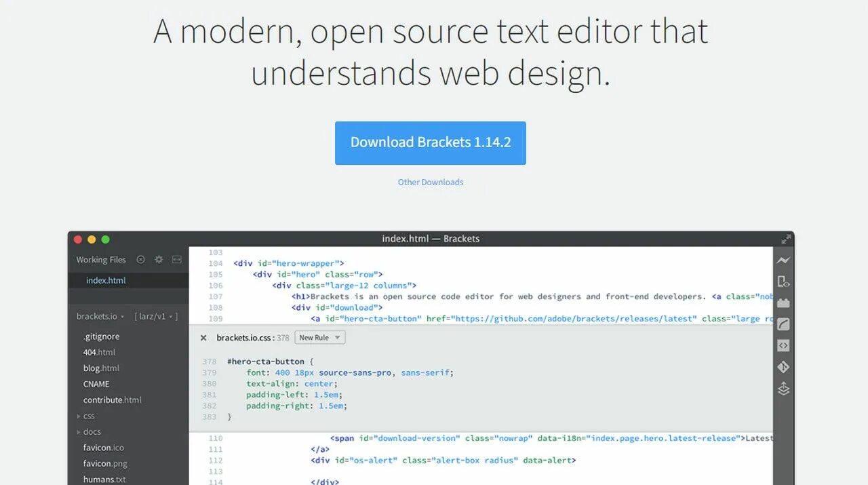Screen dimensions: 868x485
Task: Open humans.txt in file tree
Action: 104,479
